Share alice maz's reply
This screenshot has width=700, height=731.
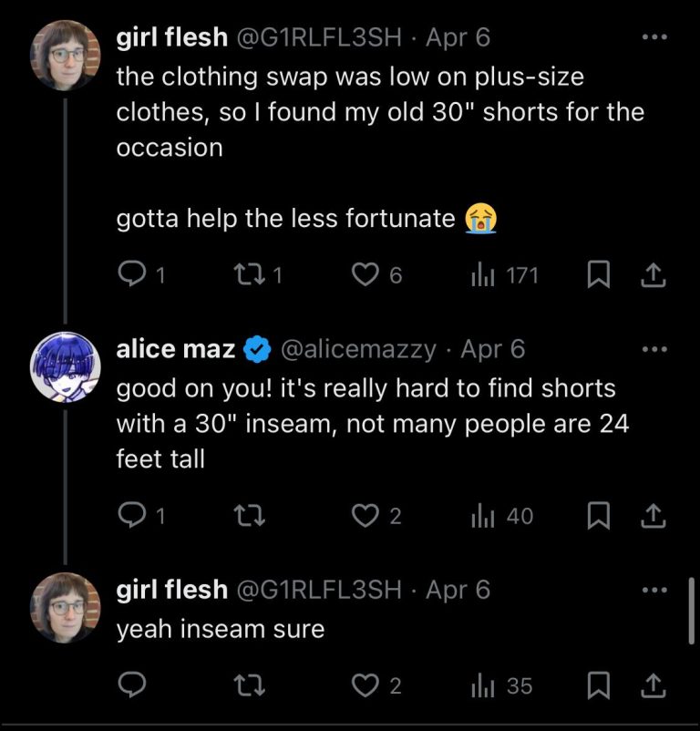click(x=654, y=516)
